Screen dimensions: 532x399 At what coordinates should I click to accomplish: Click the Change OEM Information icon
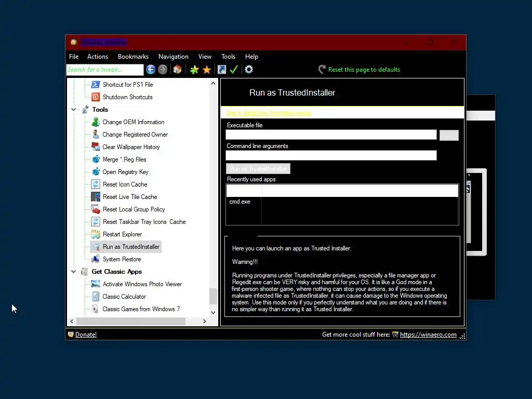[96, 122]
